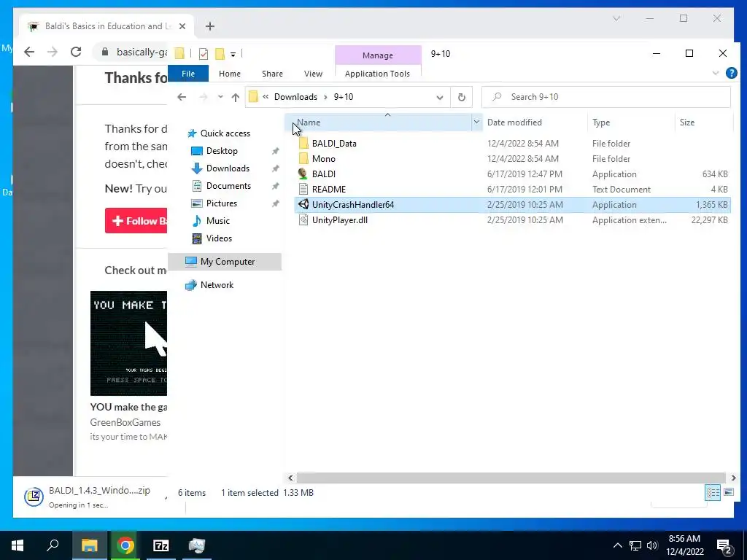Screen dimensions: 747x560
Task: Open the README text document
Action: click(329, 189)
